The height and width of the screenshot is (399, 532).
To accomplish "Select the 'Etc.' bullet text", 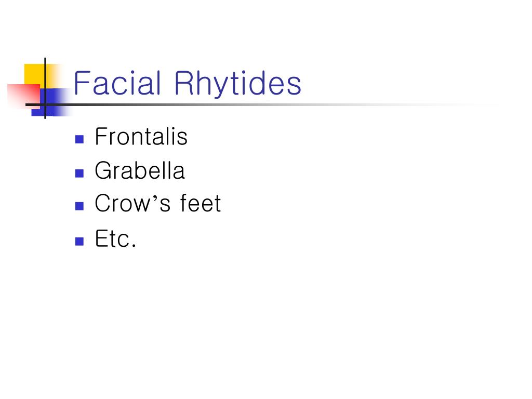I will coord(115,238).
